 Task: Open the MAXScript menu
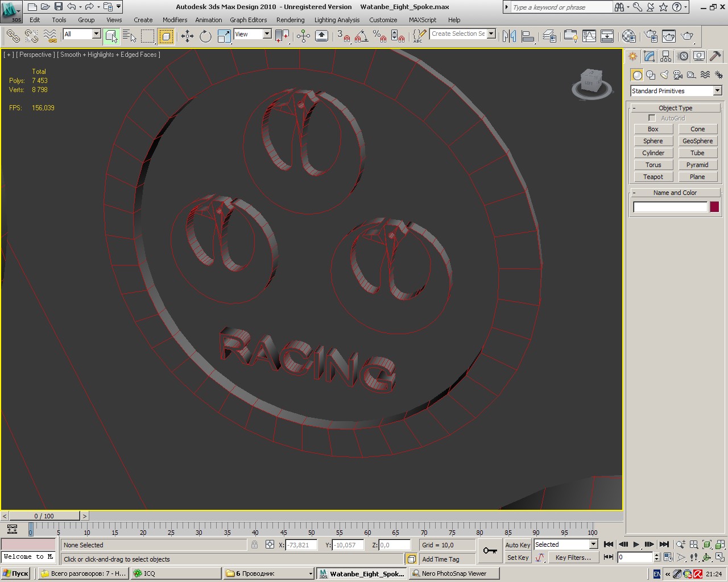423,20
